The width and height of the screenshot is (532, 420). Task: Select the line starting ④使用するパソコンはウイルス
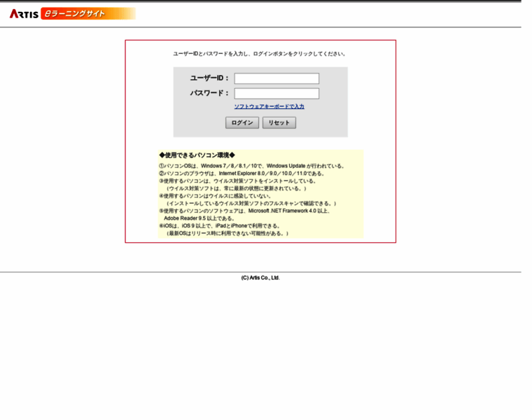[x=215, y=196]
